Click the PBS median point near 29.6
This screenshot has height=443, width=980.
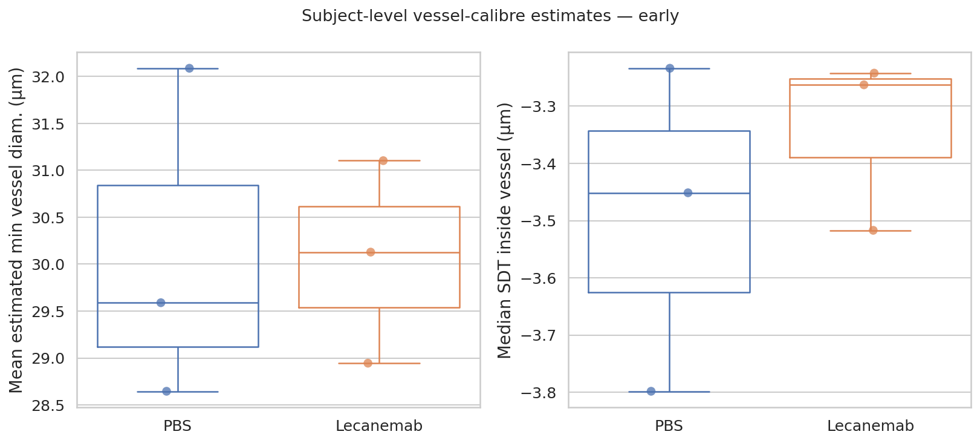click(x=161, y=303)
